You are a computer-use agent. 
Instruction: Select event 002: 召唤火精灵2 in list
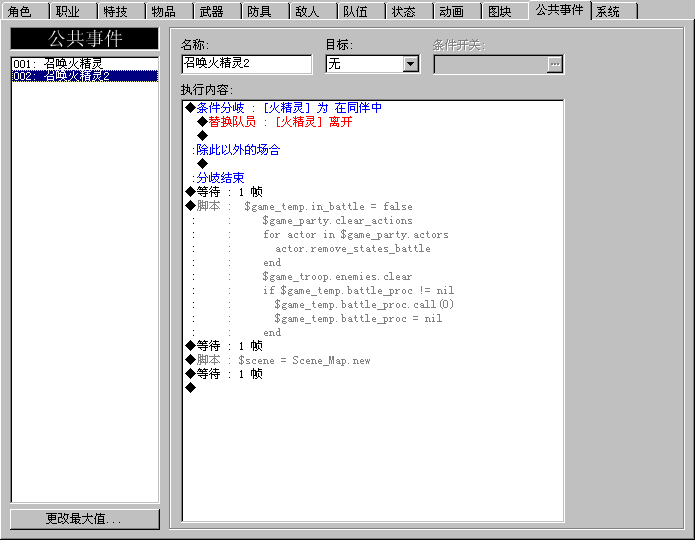[85, 76]
